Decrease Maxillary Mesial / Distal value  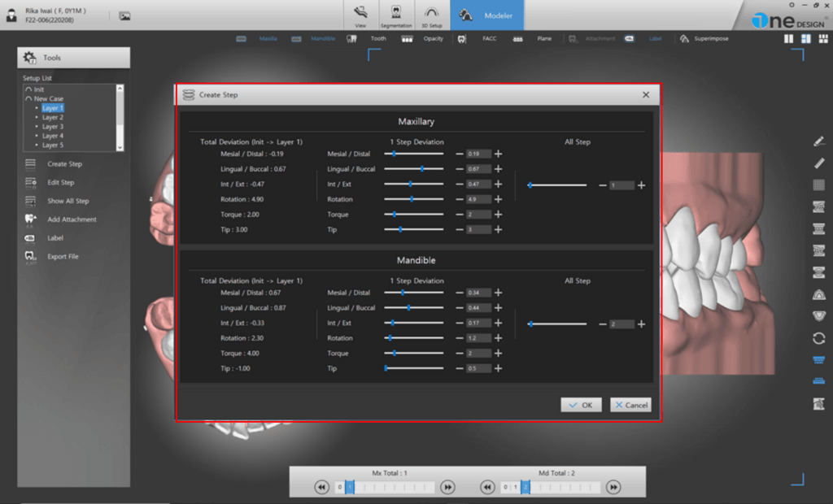(x=460, y=154)
